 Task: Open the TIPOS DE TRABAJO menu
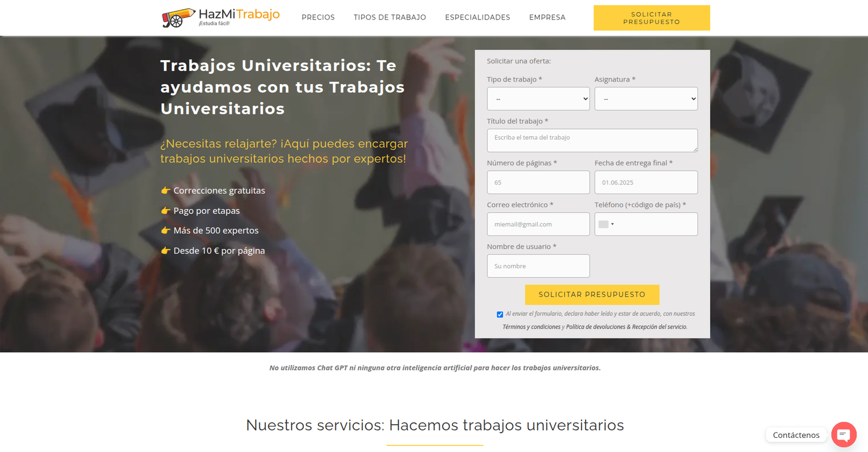pyautogui.click(x=390, y=17)
